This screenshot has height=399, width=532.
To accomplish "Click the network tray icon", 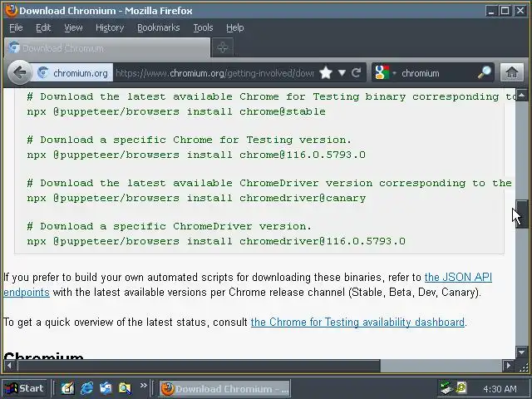I will tap(446, 388).
